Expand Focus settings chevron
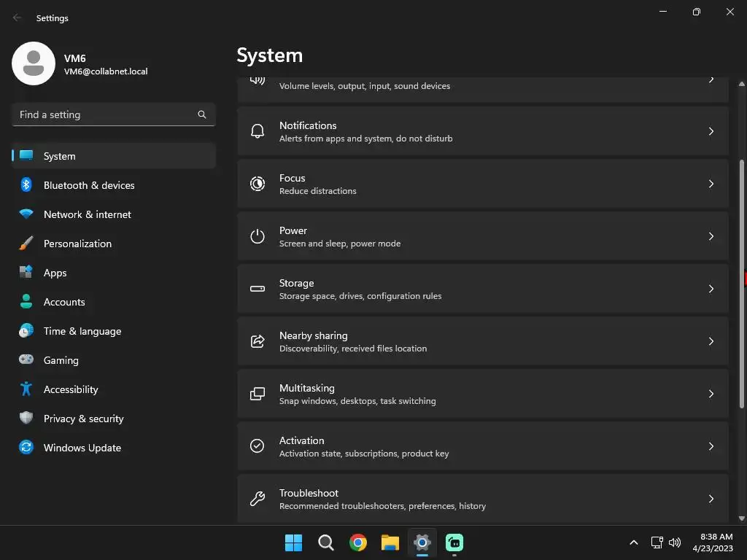Viewport: 747px width, 560px height. (711, 184)
